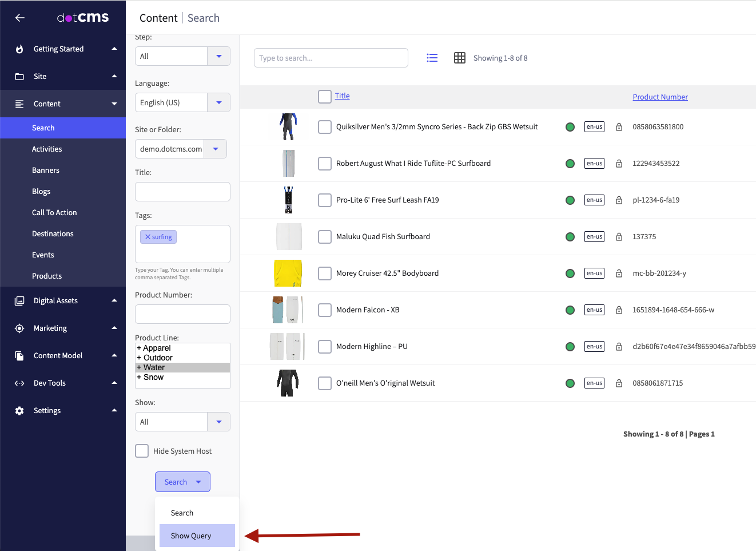The width and height of the screenshot is (756, 551).
Task: Select all rows with header checkbox
Action: pyautogui.click(x=325, y=97)
